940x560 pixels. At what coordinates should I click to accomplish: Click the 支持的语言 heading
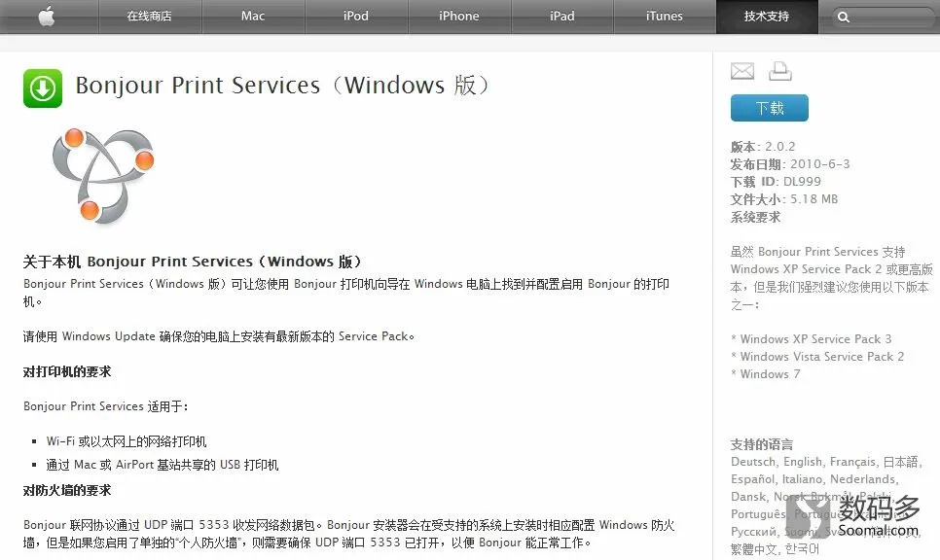coord(761,444)
